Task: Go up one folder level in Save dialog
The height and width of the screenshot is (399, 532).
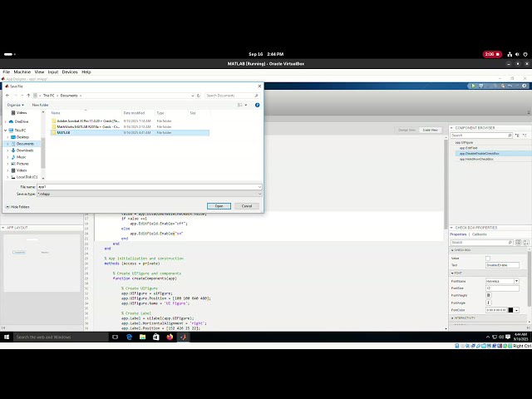Action: pyautogui.click(x=28, y=96)
